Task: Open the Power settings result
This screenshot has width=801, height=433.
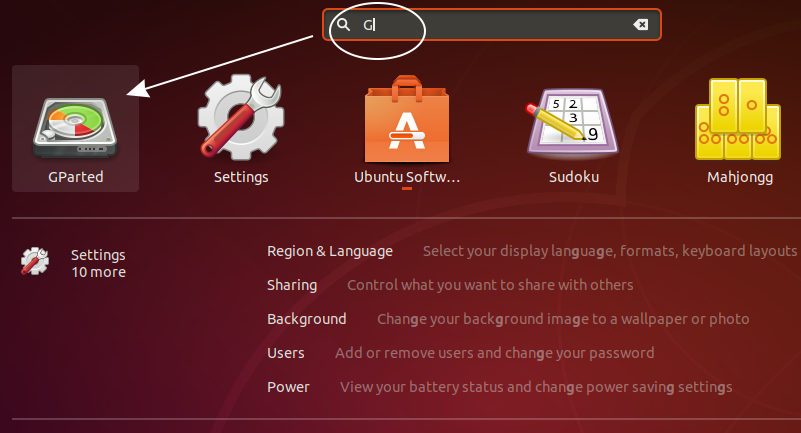Action: (x=288, y=387)
